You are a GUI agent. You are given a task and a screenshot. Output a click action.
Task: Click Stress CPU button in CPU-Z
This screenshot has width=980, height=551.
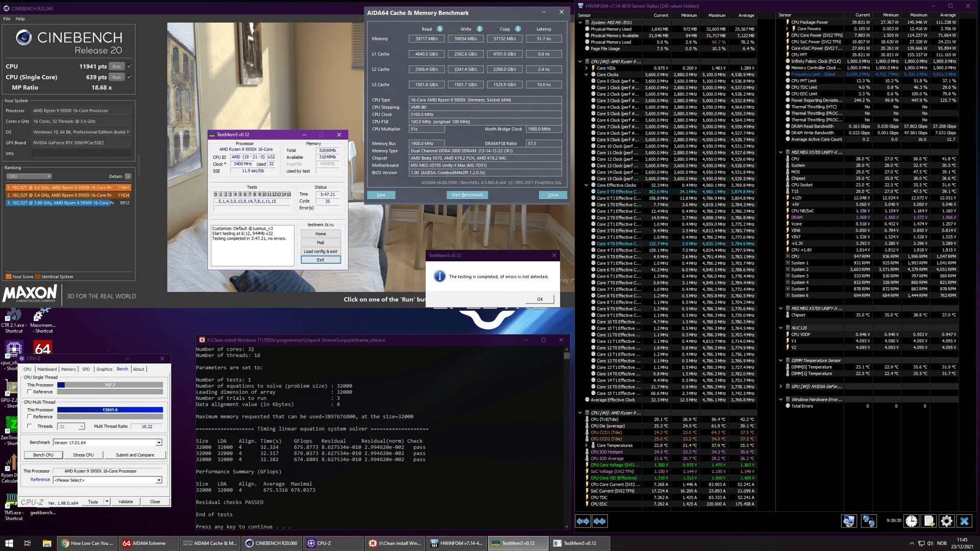click(x=83, y=455)
